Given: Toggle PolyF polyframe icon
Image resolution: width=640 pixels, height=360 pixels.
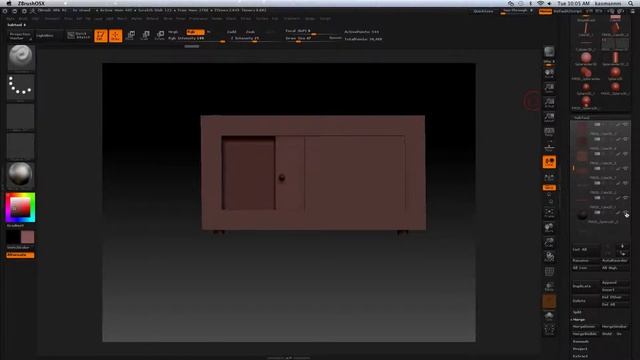Looking at the screenshot, I should (549, 272).
